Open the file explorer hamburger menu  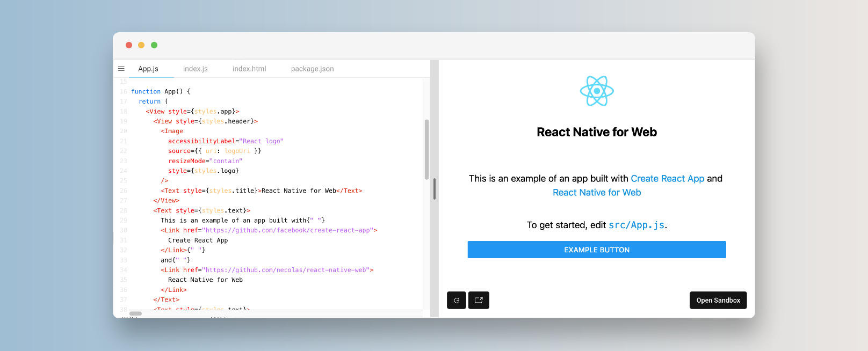[121, 69]
